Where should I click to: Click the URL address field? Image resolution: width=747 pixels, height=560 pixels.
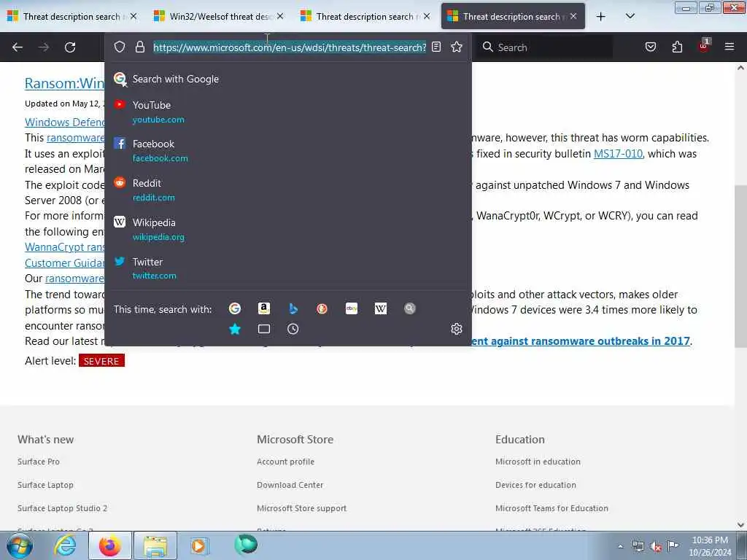(290, 47)
